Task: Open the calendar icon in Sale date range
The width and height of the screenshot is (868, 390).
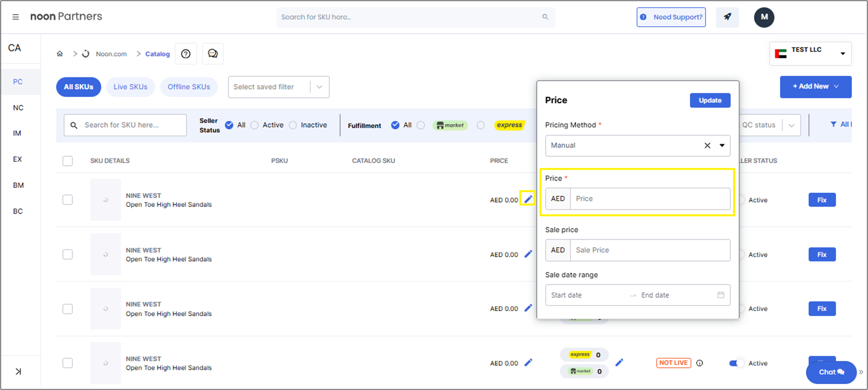Action: tap(721, 295)
